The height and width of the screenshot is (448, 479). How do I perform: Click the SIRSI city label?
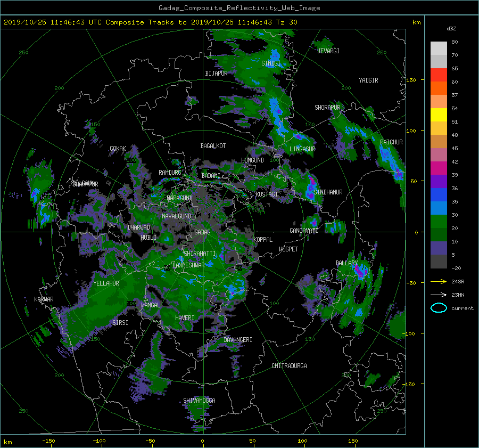point(120,323)
